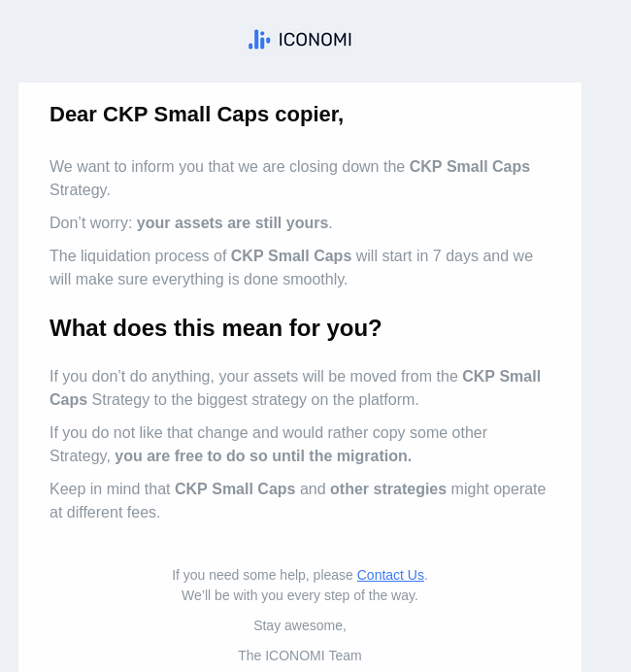Click the blue ICONOMI bar-chart logo icon
Screen dimensions: 631x672
click(259, 40)
